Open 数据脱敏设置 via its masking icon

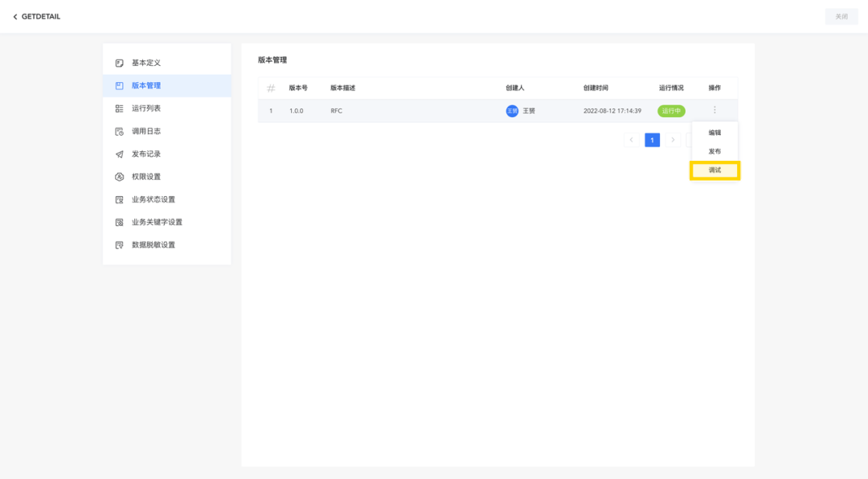[x=118, y=245]
